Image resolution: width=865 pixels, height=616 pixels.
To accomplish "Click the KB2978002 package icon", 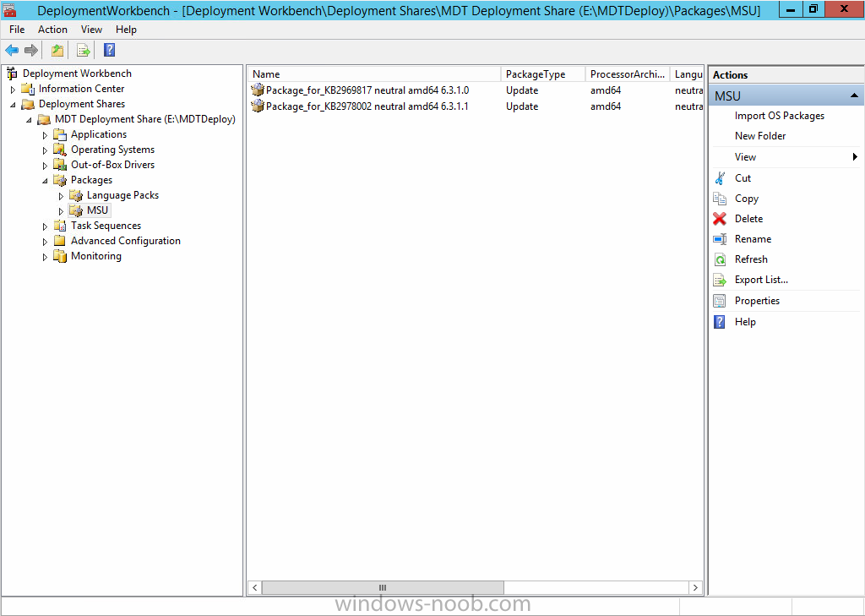I will click(258, 106).
